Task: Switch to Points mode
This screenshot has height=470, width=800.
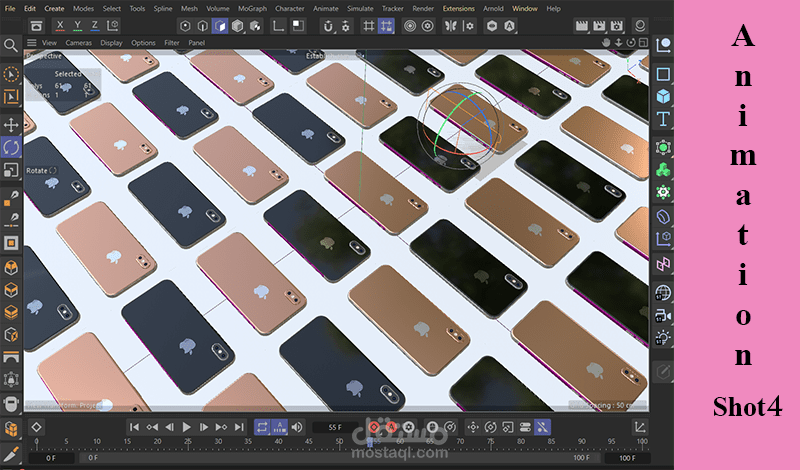Action: pos(185,26)
